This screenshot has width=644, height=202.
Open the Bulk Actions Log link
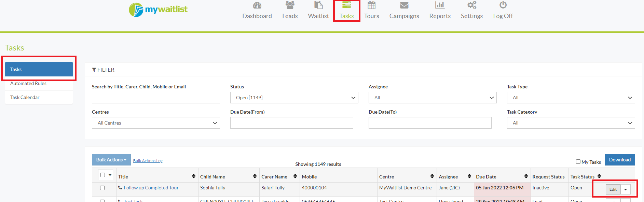tap(148, 161)
